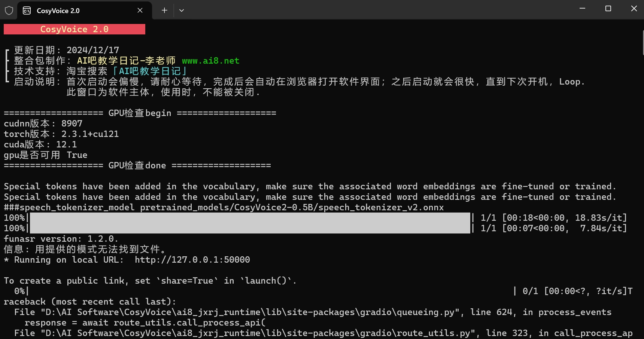Screen dimensions: 644x339
Task: Click the update date 2024/12/17
Action: (x=93, y=50)
